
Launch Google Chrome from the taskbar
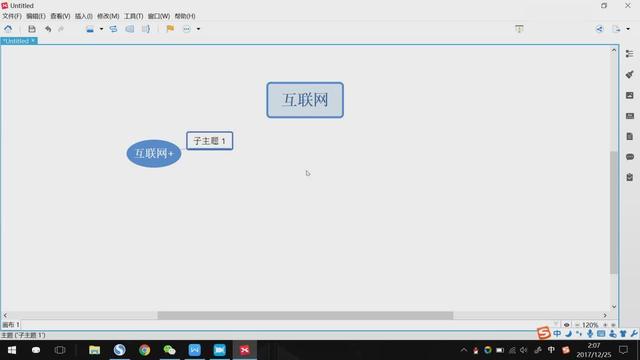click(x=144, y=350)
